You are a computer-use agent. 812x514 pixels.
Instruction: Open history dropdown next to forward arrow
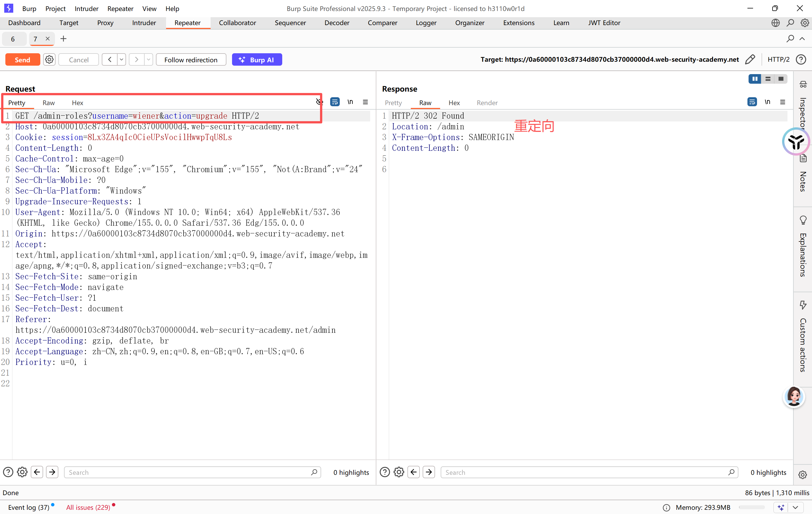(x=148, y=60)
